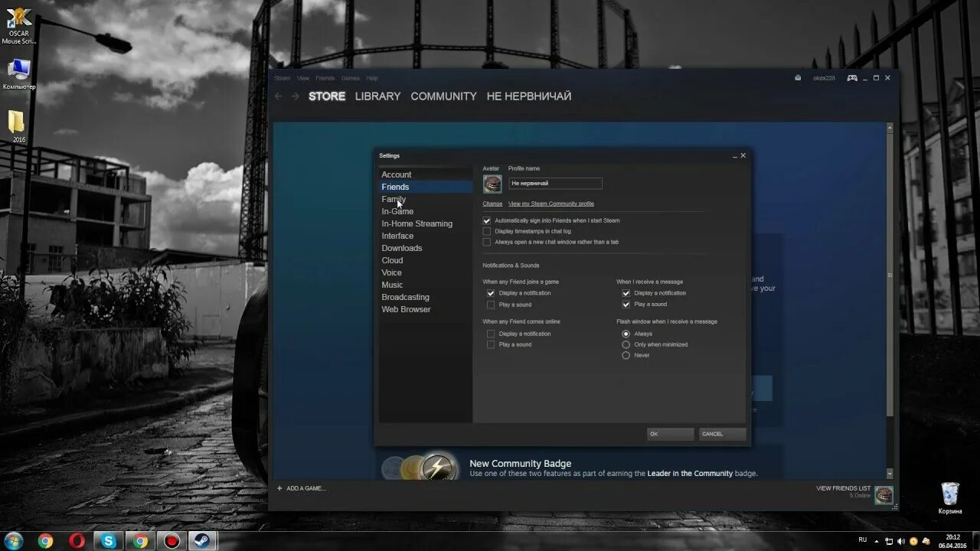The width and height of the screenshot is (980, 551).
Task: Enable friend comes online display notification
Action: 491,334
